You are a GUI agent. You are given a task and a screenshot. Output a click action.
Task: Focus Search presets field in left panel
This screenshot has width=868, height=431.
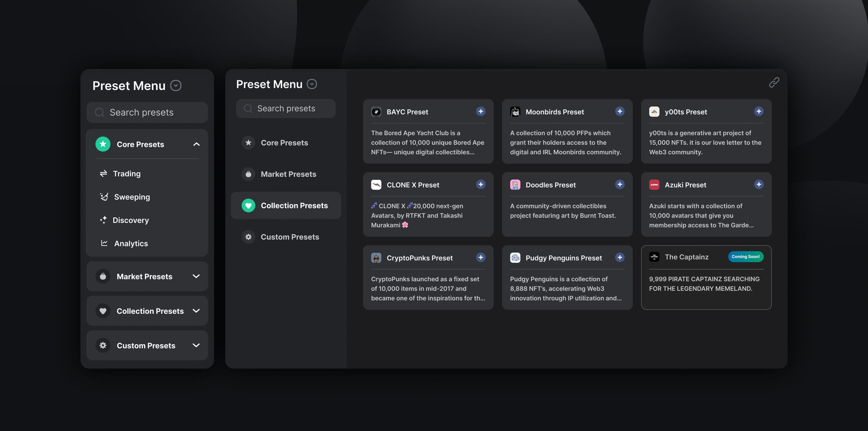147,112
